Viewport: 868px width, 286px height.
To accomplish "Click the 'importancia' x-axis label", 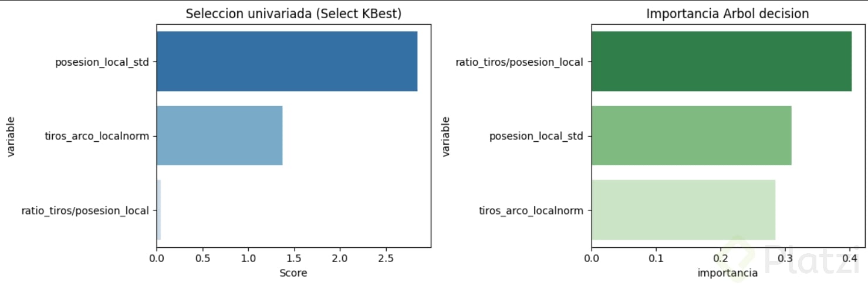I will (x=727, y=273).
